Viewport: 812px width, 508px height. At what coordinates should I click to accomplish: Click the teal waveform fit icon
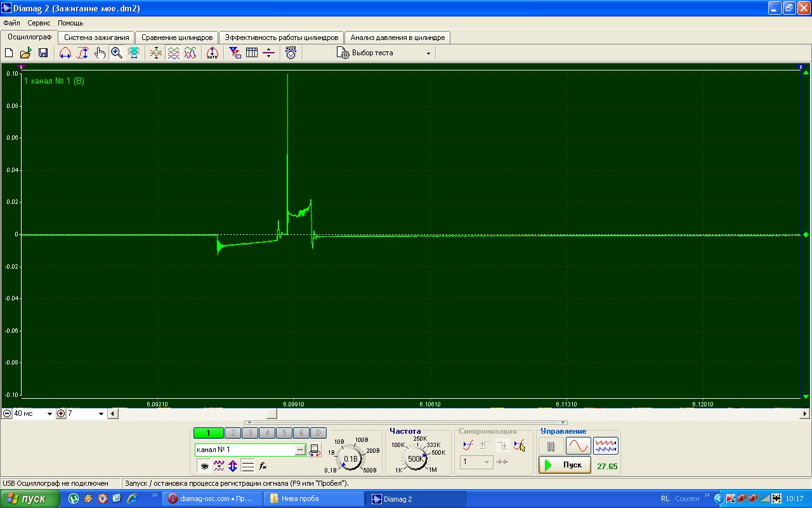[x=134, y=53]
